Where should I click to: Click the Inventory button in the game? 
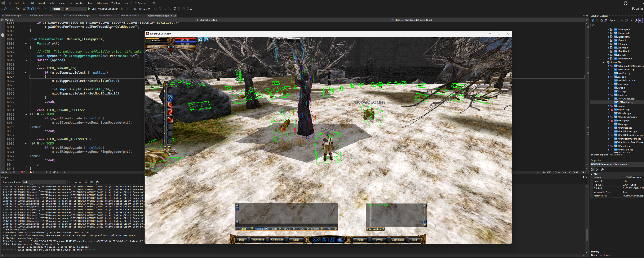tap(258, 240)
